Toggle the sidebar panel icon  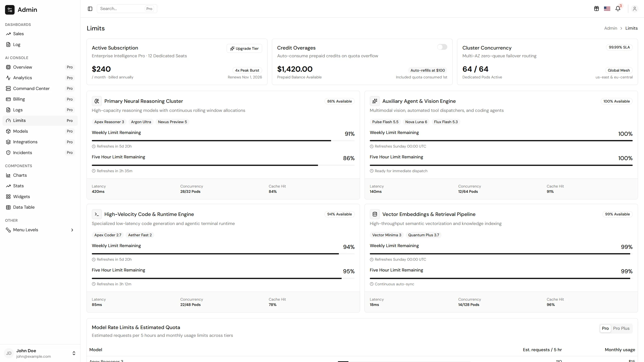point(90,9)
